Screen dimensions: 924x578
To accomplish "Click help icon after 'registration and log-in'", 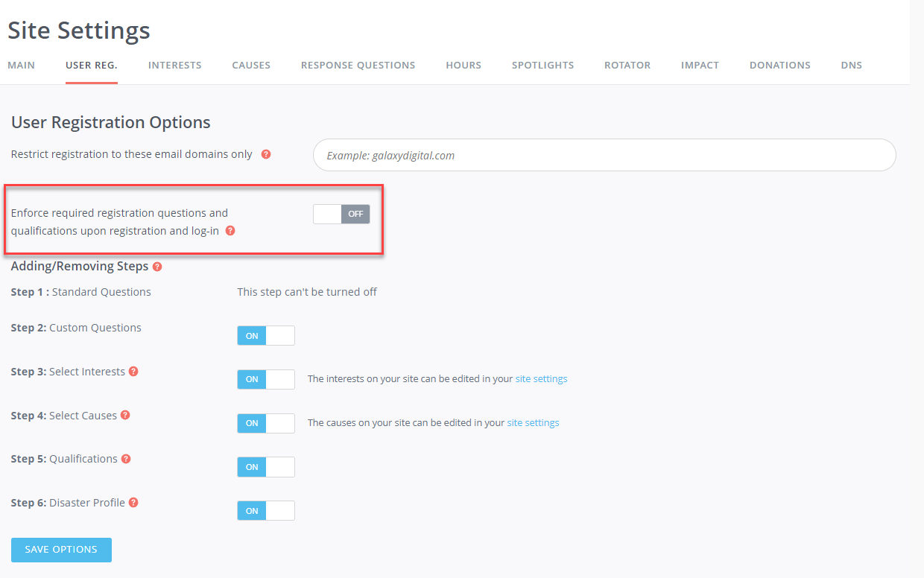I will 230,231.
